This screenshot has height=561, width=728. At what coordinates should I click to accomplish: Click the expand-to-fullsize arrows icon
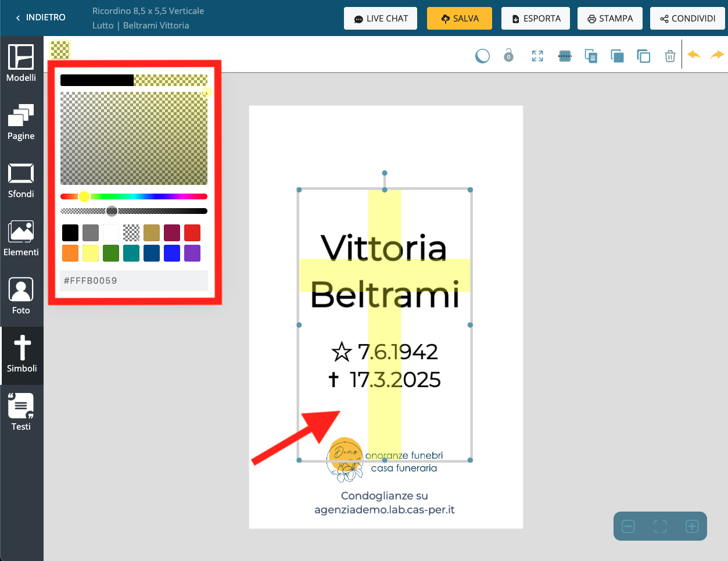point(537,56)
